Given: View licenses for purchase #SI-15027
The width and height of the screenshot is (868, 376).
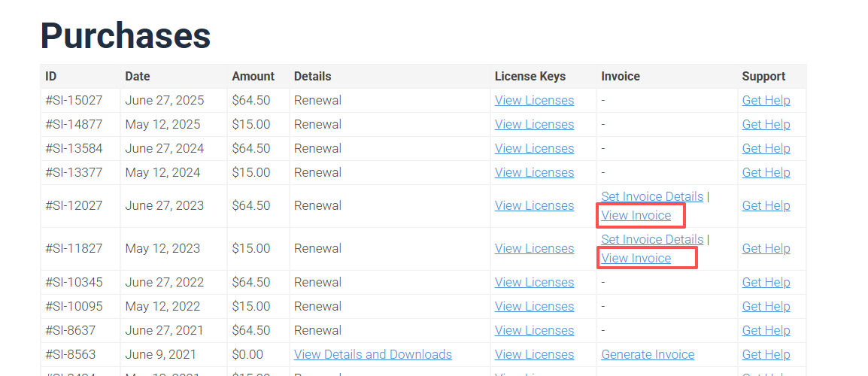Looking at the screenshot, I should click(534, 101).
